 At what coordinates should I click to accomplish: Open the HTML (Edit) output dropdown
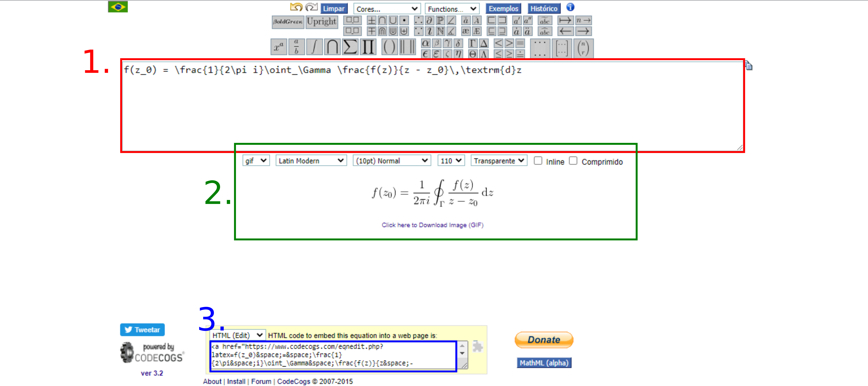[238, 335]
